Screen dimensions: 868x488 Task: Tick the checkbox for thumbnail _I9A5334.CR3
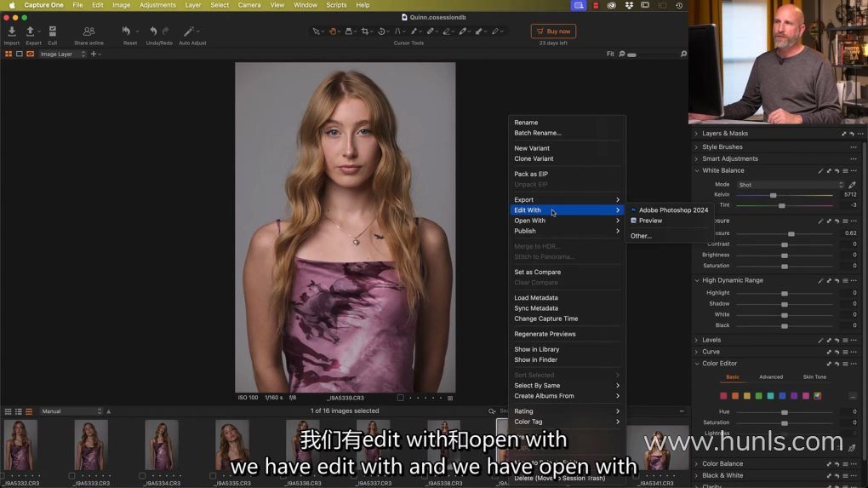pyautogui.click(x=142, y=476)
